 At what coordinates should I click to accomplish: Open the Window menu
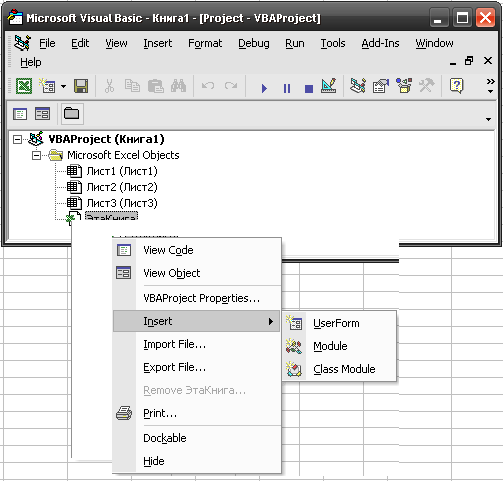click(434, 43)
